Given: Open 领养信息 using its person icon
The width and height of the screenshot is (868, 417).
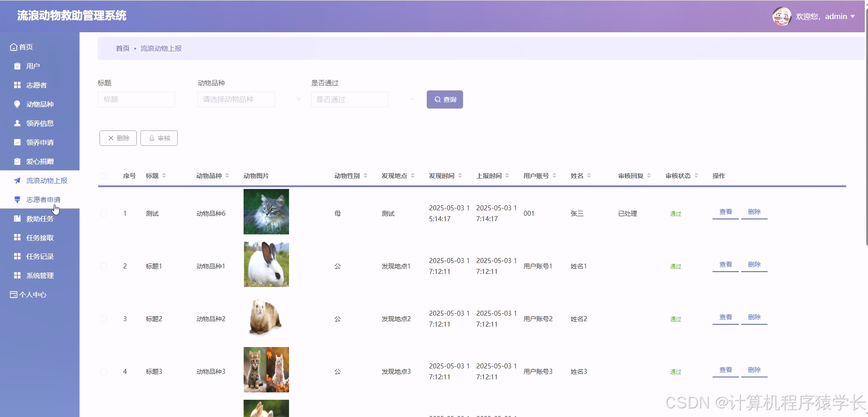Looking at the screenshot, I should 16,123.
